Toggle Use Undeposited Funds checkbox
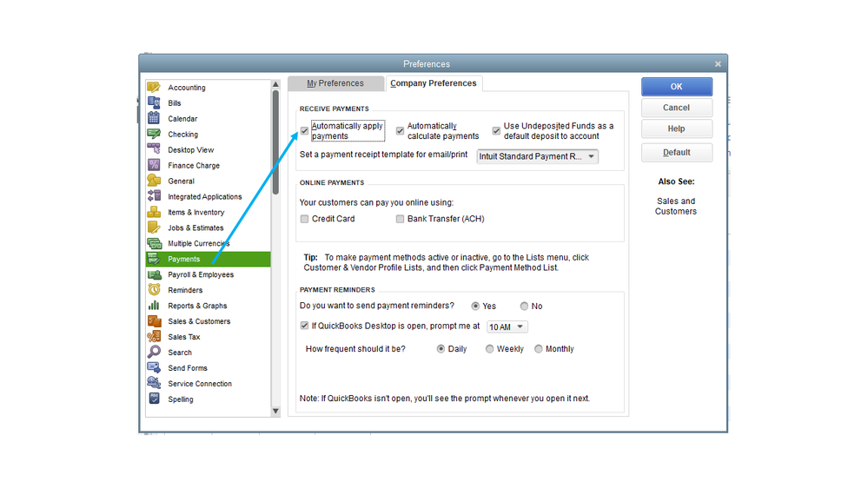 click(x=496, y=131)
